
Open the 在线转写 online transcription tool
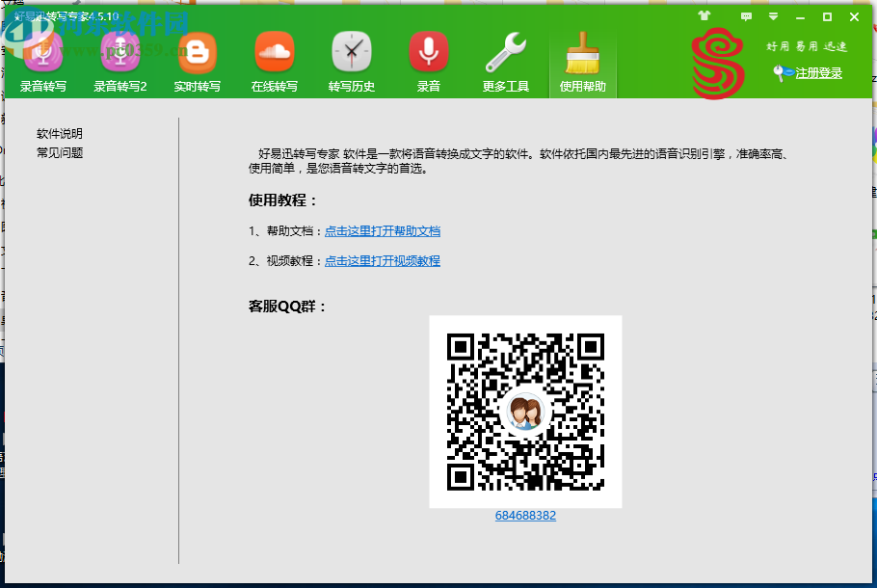click(x=274, y=58)
